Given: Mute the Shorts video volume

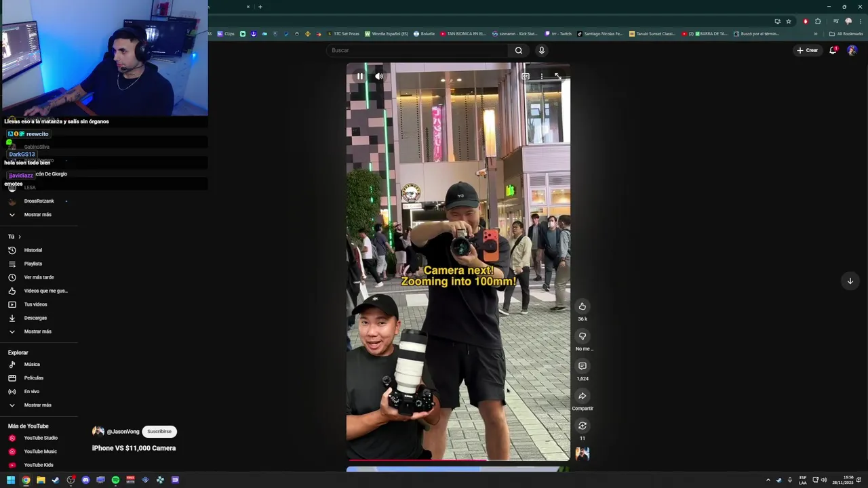Looking at the screenshot, I should (379, 76).
